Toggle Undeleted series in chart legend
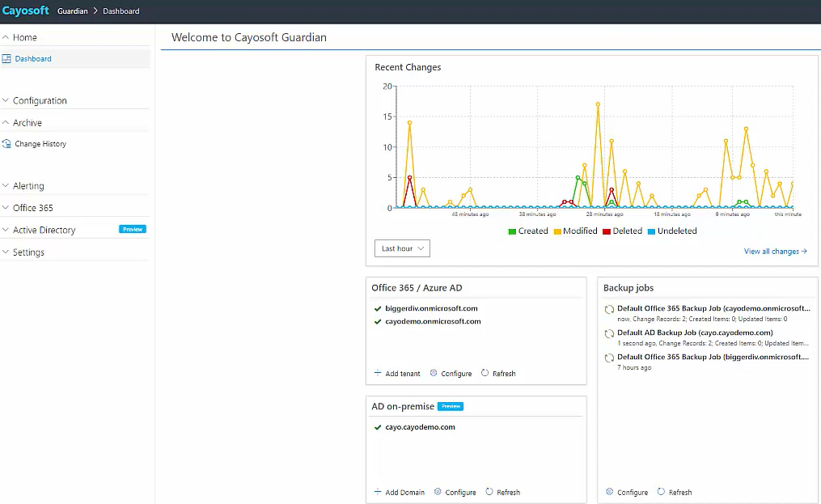Image resolution: width=821 pixels, height=504 pixels. 672,231
